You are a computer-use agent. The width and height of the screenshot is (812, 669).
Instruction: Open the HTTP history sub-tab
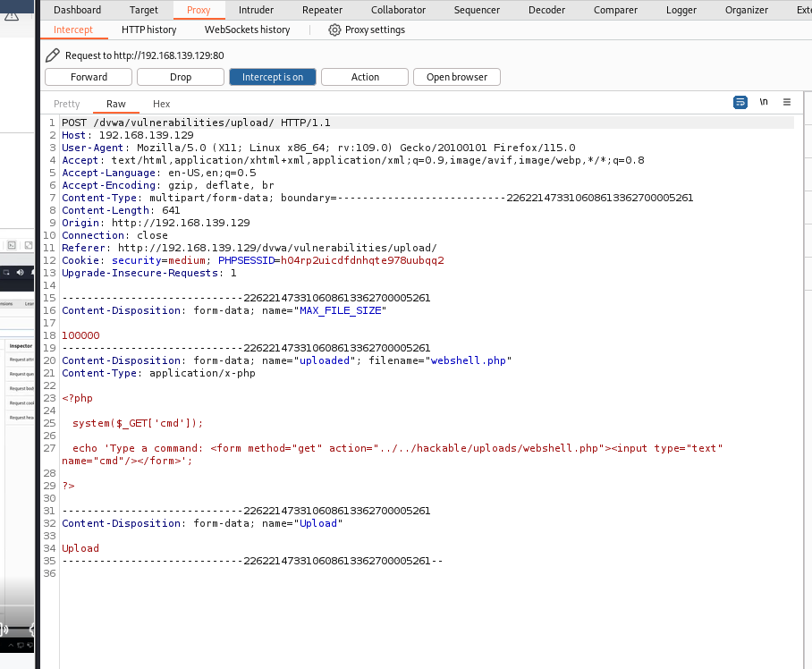pyautogui.click(x=148, y=30)
